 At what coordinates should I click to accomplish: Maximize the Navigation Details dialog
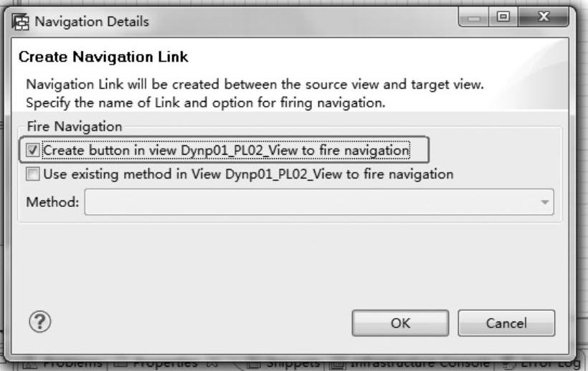[x=503, y=17]
